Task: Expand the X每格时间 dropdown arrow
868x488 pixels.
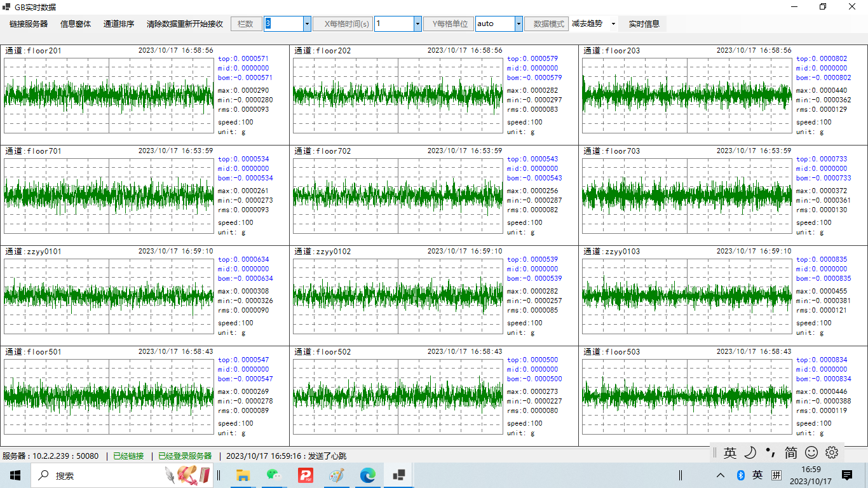Action: click(x=417, y=24)
